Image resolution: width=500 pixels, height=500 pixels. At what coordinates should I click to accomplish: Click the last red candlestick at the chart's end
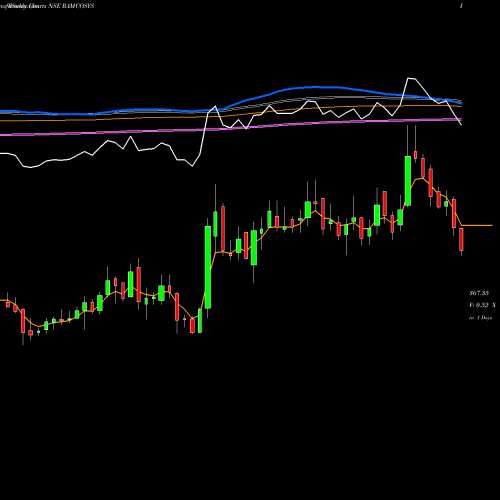461,239
